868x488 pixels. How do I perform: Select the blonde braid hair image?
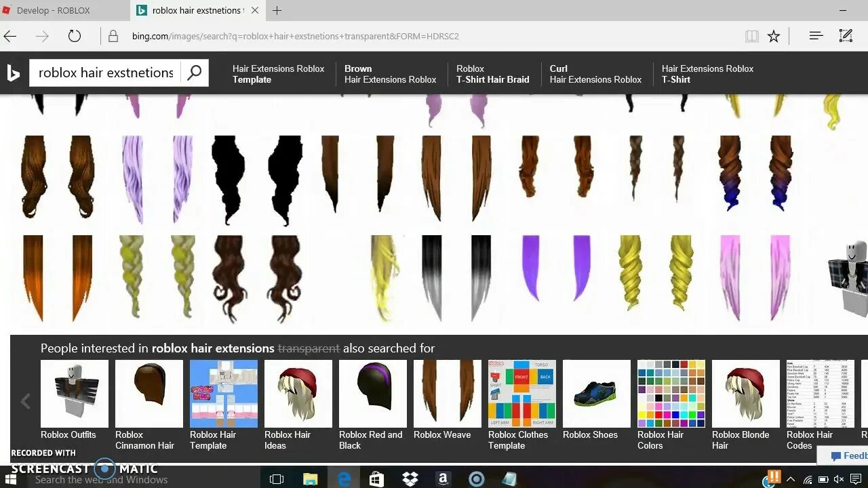point(157,277)
